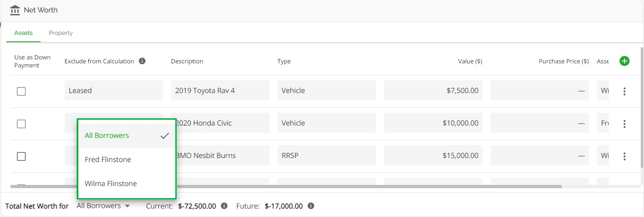This screenshot has width=644, height=217.
Task: Click the Leased exclude-from-calculation field
Action: 114,90
